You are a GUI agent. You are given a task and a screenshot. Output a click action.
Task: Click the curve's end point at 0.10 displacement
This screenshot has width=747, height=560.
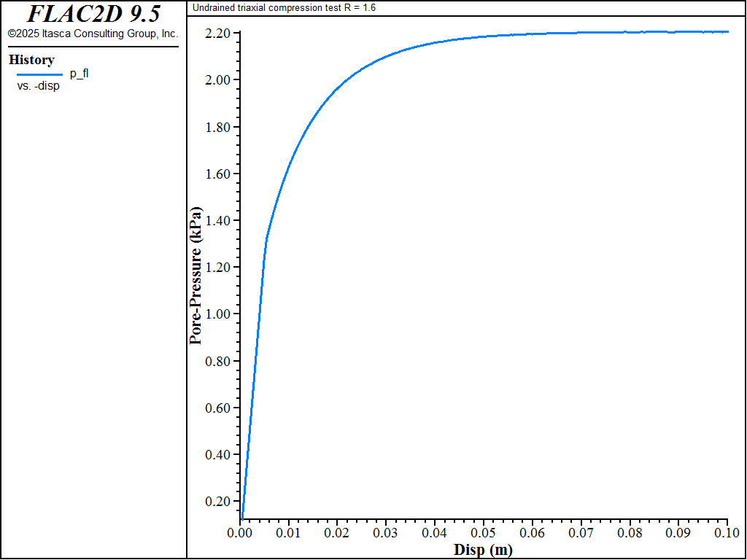point(727,32)
